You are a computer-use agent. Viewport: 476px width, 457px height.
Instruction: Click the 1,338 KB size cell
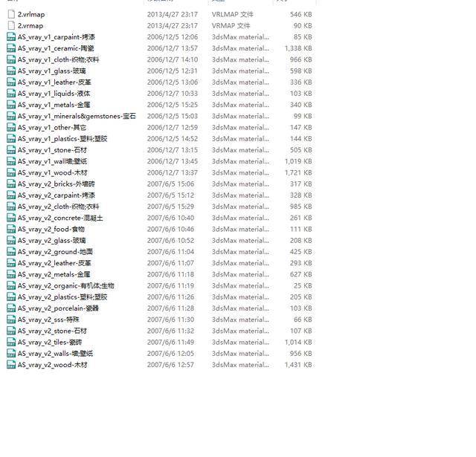298,48
